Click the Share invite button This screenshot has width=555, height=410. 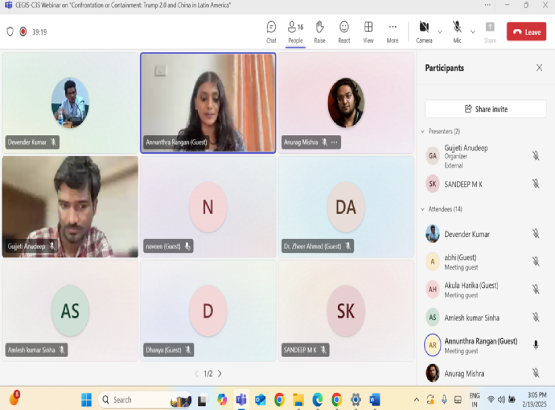click(486, 109)
